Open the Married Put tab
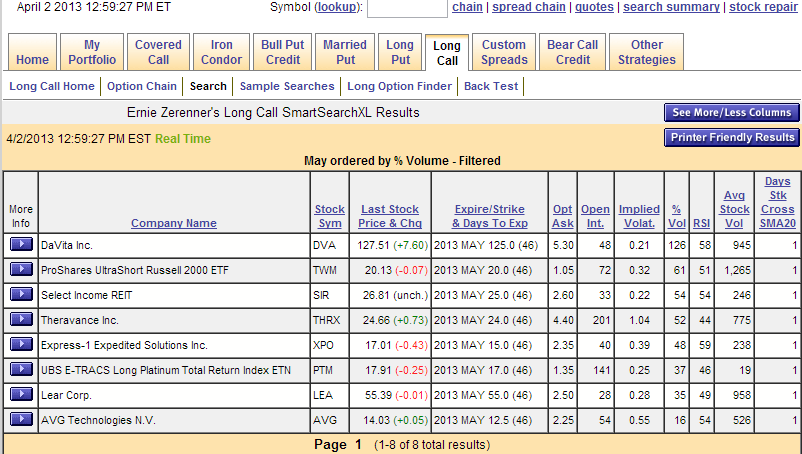This screenshot has height=454, width=802. (345, 52)
